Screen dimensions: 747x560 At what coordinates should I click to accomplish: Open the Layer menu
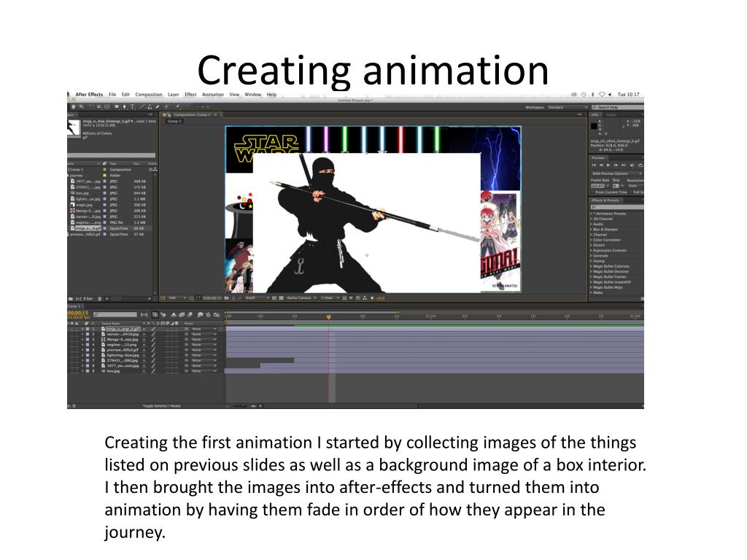pos(174,94)
